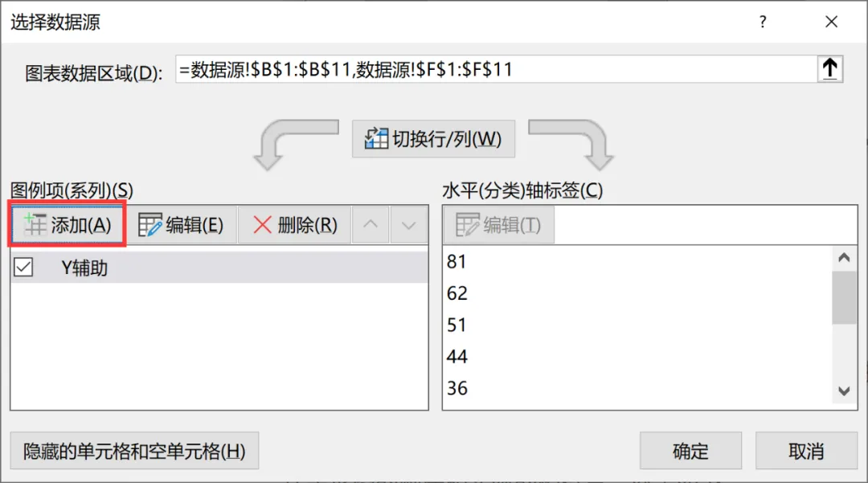Click the Edit (编辑) series button

pyautogui.click(x=182, y=225)
